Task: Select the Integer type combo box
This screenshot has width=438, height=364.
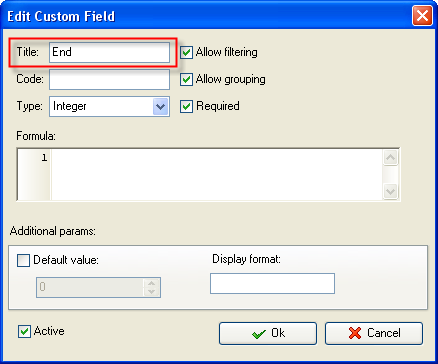Action: tap(109, 107)
